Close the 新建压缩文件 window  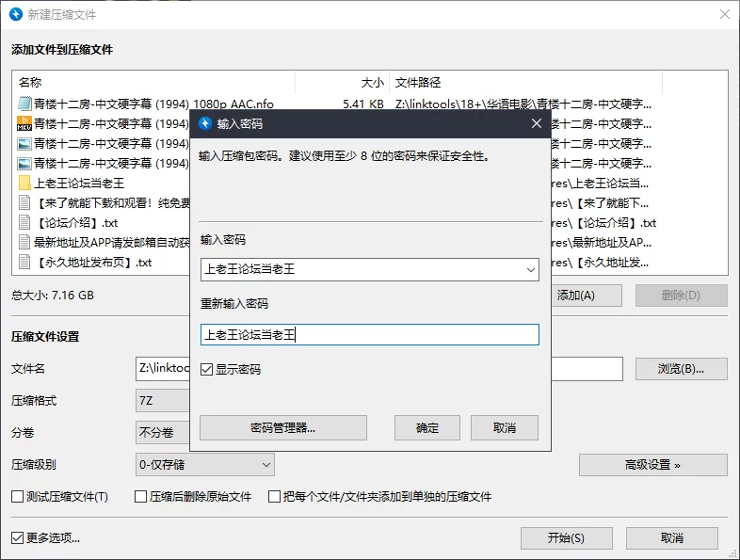tap(725, 14)
